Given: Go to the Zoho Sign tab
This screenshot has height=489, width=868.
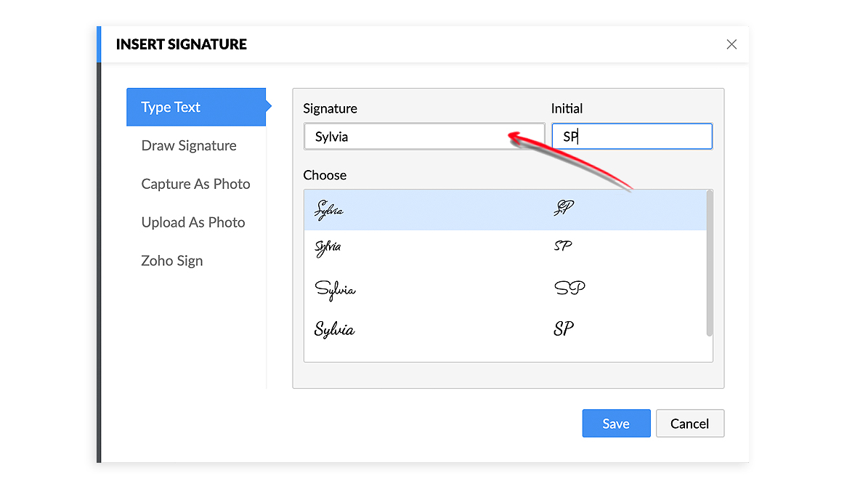Looking at the screenshot, I should pos(172,261).
